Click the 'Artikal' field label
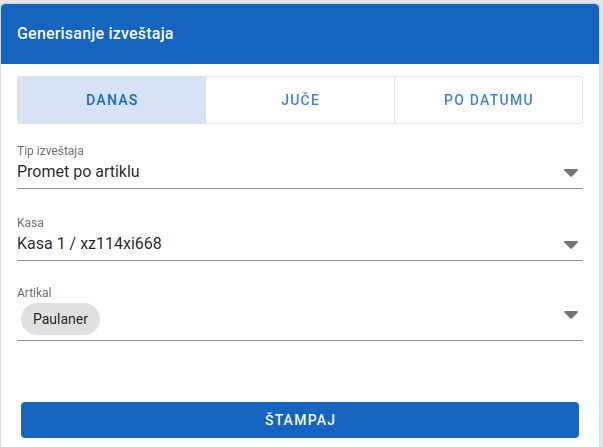Viewport: 603px width, 447px height. (34, 293)
